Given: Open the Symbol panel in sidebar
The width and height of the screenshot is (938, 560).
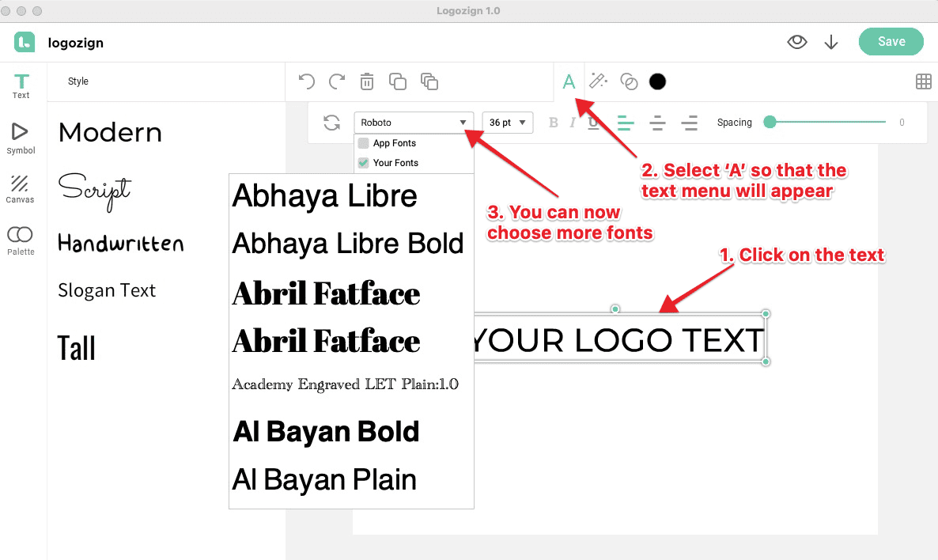Looking at the screenshot, I should coord(21,138).
